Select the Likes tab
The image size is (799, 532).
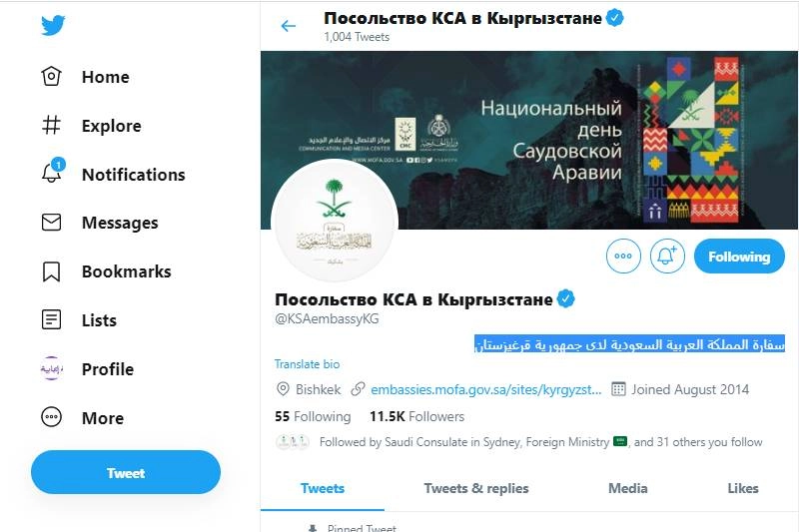pos(743,488)
